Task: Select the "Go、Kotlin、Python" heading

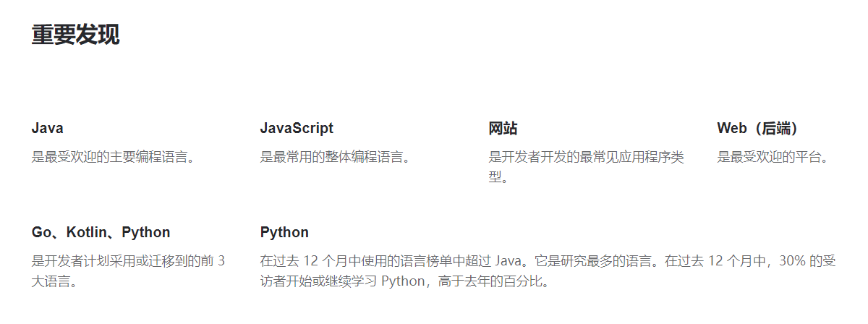Action: pyautogui.click(x=101, y=232)
